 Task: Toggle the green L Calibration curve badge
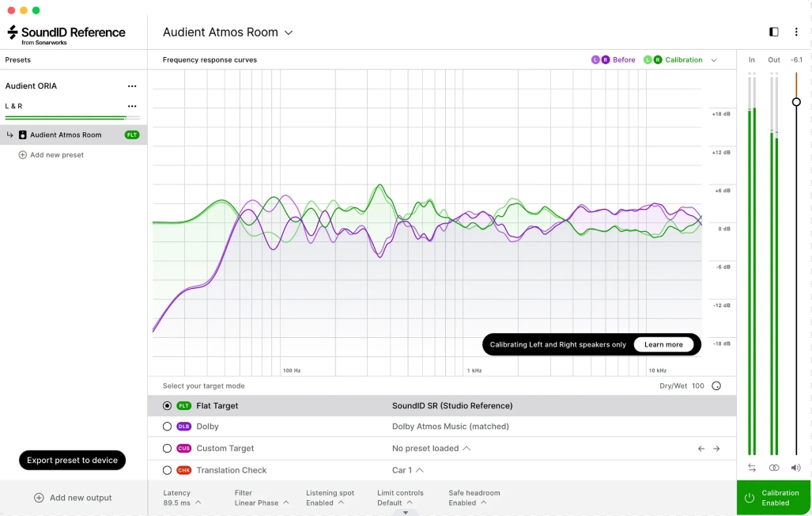click(x=648, y=59)
